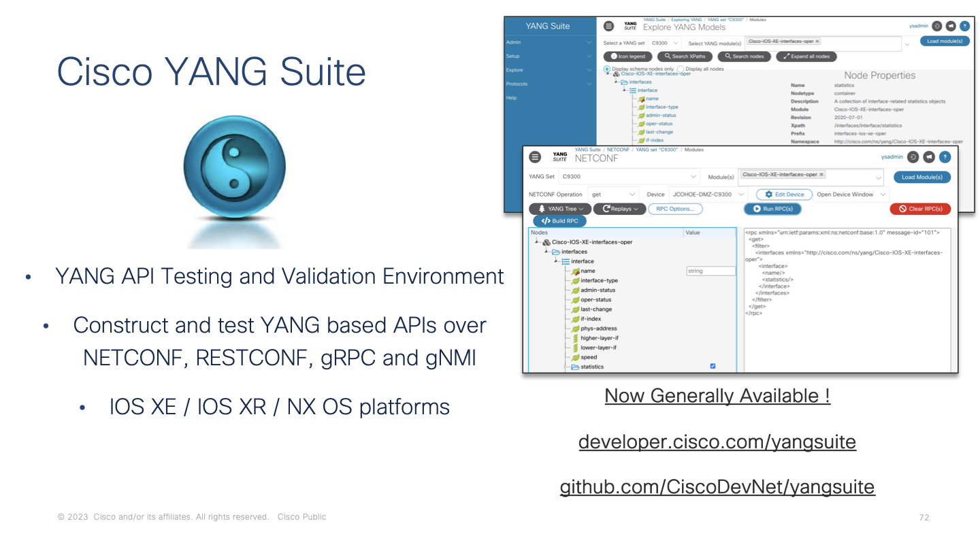Expand the Explore sidebar menu

(550, 70)
